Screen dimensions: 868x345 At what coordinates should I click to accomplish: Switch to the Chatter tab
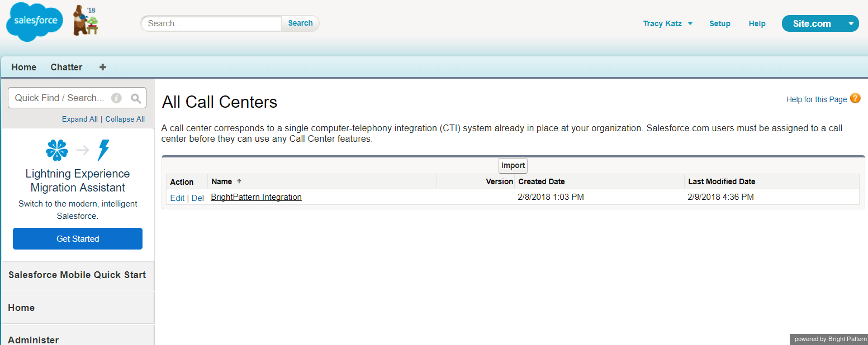point(67,67)
